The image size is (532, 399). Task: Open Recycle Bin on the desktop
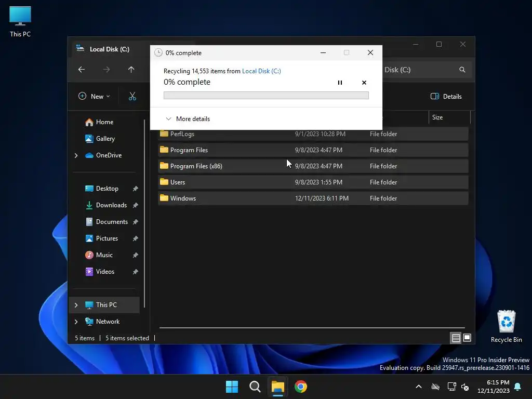[x=506, y=326]
